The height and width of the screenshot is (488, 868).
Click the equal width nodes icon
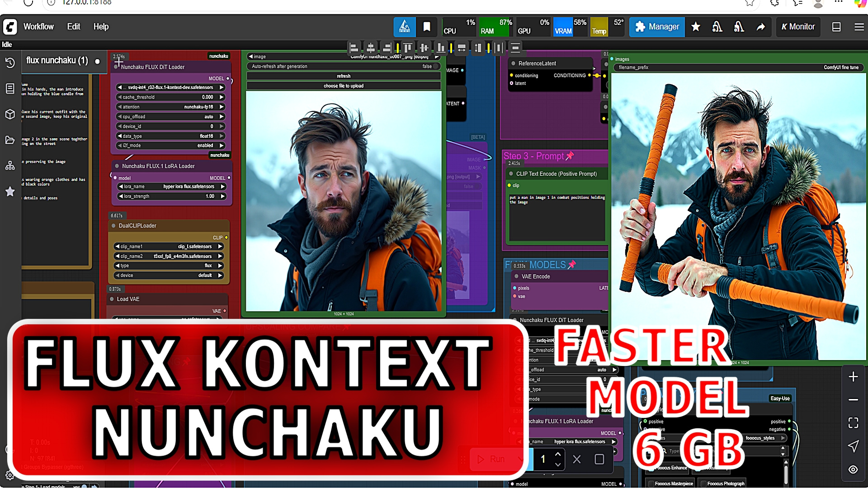(x=462, y=47)
